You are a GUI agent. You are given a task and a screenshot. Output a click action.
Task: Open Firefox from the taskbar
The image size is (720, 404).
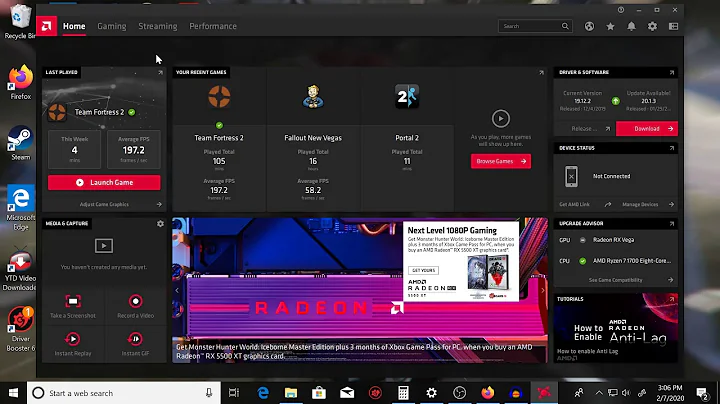click(487, 393)
